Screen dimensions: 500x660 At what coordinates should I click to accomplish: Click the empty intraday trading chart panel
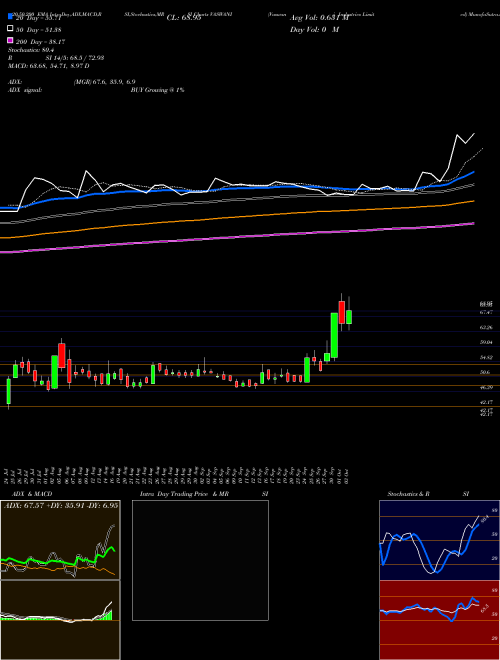pos(200,560)
